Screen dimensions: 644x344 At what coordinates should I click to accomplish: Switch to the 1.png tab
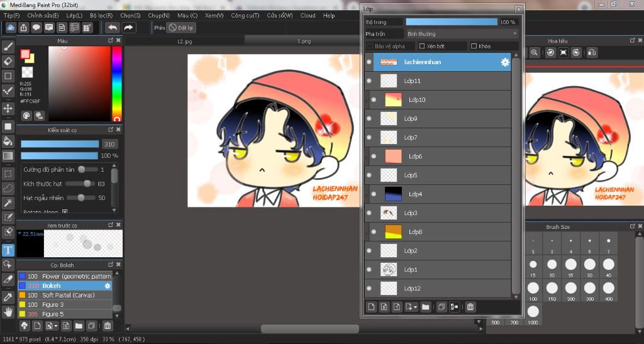(x=304, y=42)
